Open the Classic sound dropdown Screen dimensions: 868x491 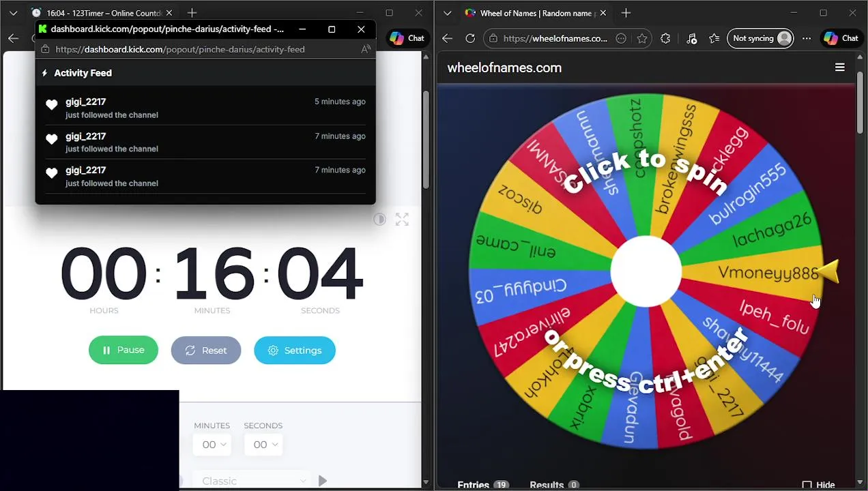click(x=252, y=481)
